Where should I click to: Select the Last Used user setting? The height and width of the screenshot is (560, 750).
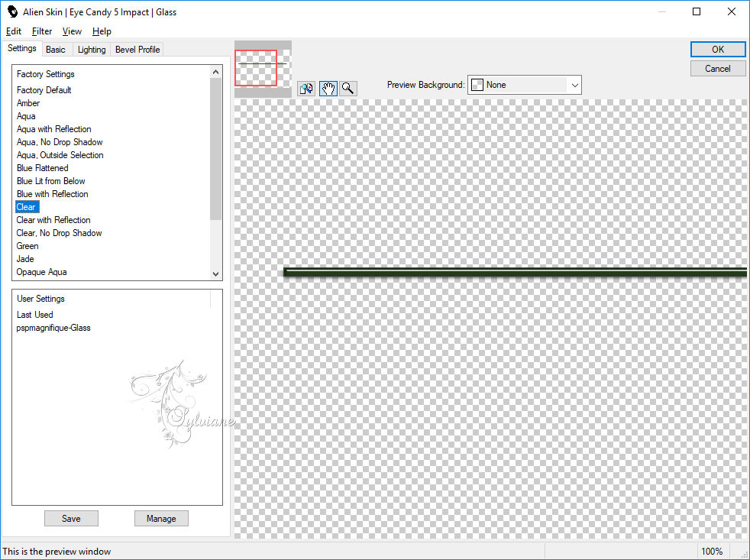click(34, 315)
